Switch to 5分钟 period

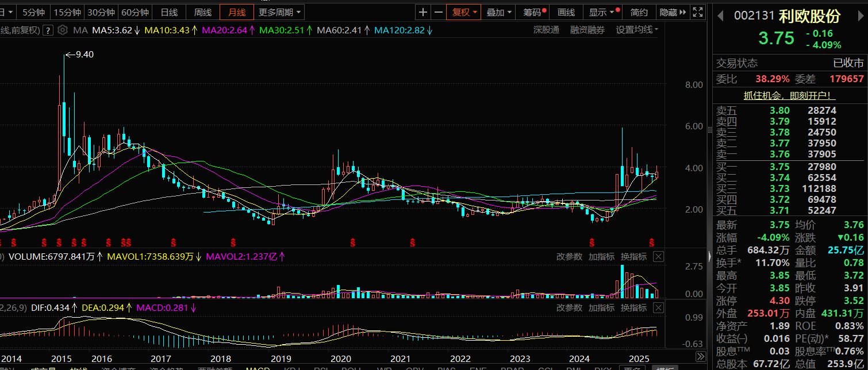33,12
